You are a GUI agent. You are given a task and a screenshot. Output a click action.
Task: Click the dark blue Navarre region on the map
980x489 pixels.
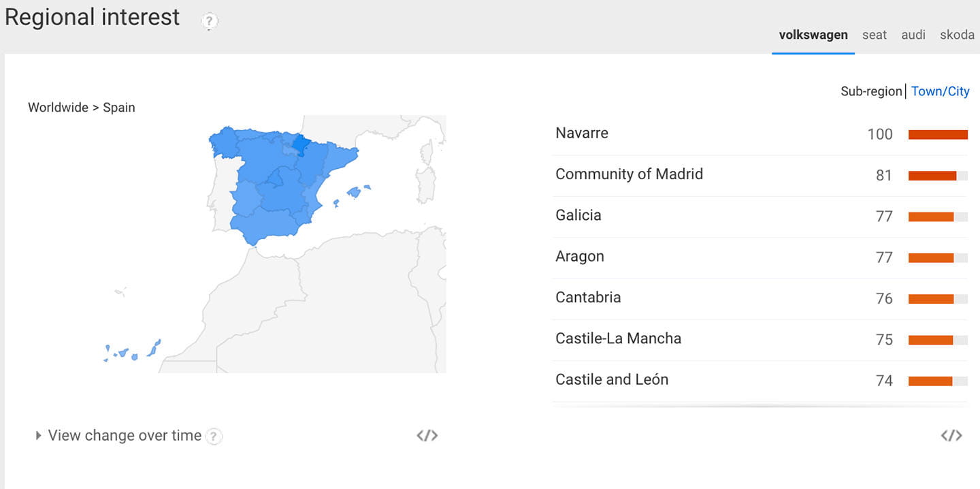[x=300, y=144]
